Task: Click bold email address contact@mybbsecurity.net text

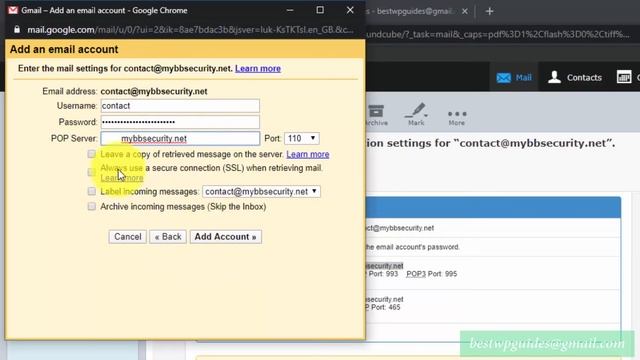Action: click(x=154, y=91)
